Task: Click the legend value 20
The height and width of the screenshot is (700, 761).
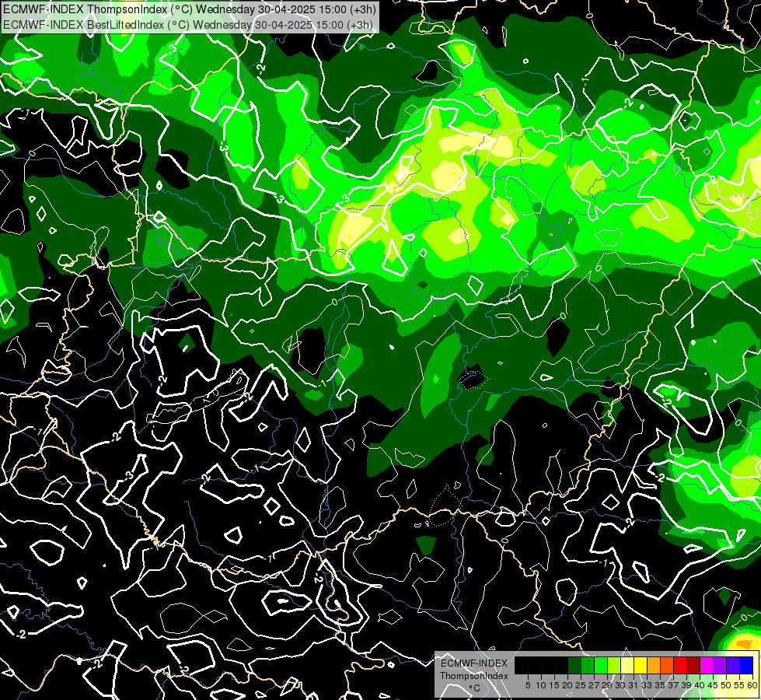Action: 568,685
